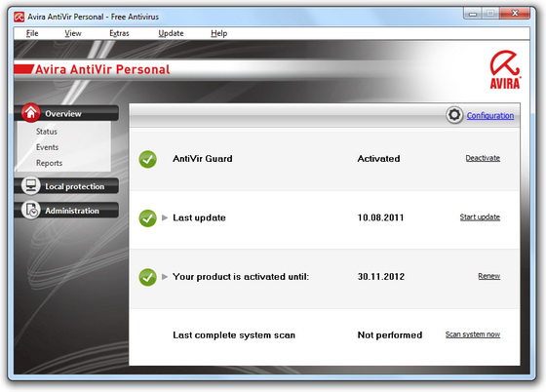Image resolution: width=546 pixels, height=392 pixels.
Task: Click the Scan system now link
Action: pyautogui.click(x=473, y=334)
